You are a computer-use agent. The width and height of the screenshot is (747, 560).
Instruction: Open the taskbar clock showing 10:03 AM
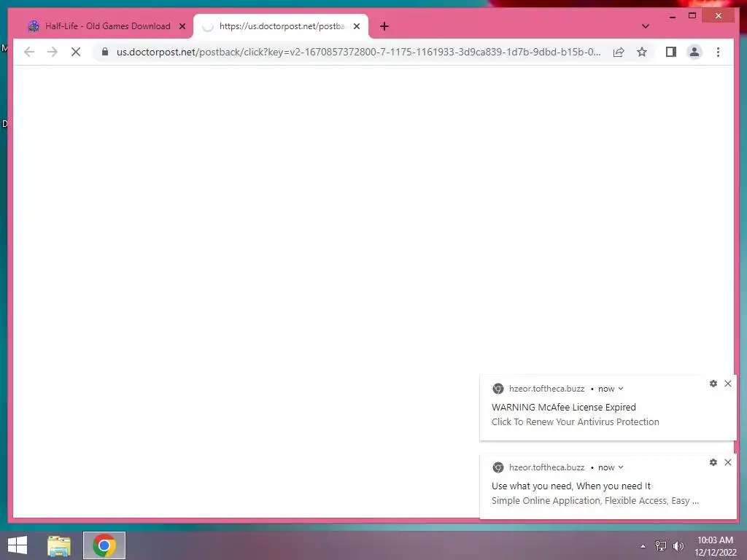(x=716, y=546)
